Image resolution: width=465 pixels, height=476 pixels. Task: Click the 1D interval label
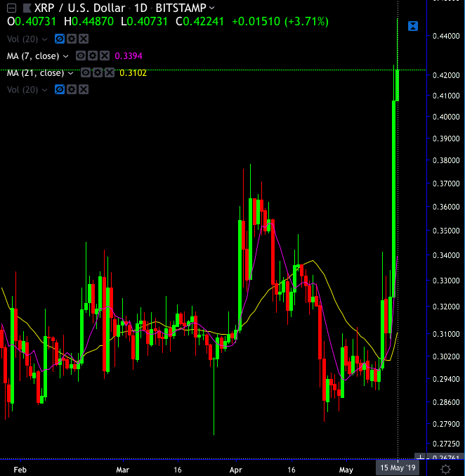[140, 8]
